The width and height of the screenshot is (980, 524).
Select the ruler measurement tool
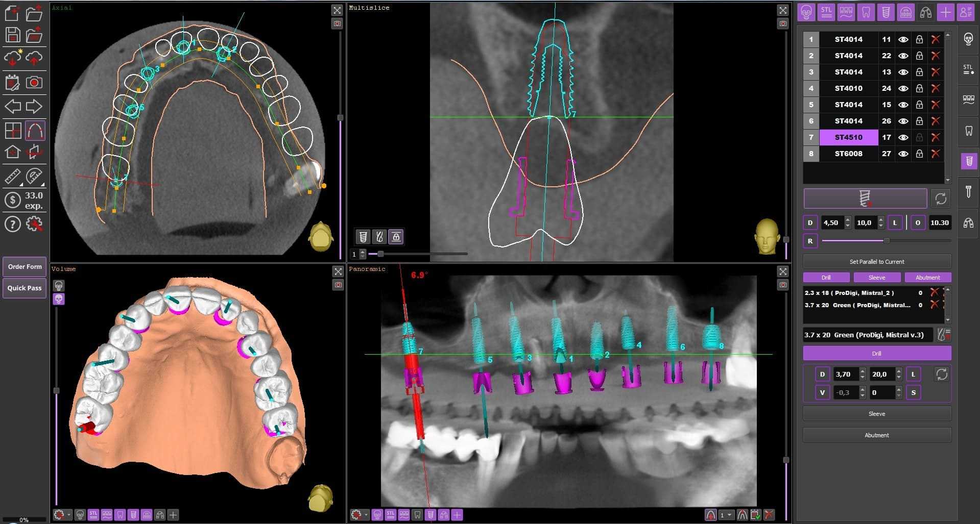13,177
